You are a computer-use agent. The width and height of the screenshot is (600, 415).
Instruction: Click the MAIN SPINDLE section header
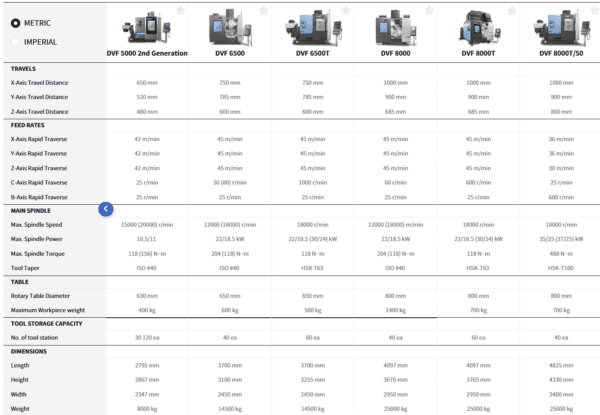click(31, 210)
